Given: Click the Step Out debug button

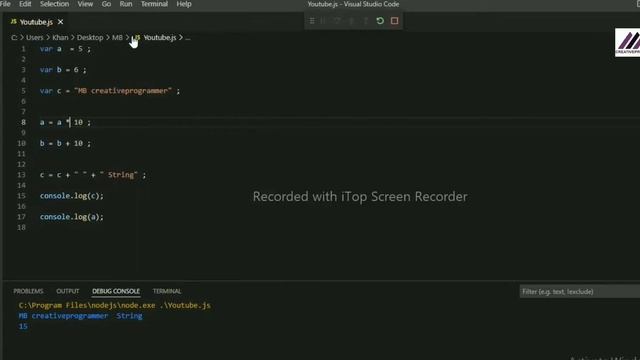Looking at the screenshot, I should 366,21.
